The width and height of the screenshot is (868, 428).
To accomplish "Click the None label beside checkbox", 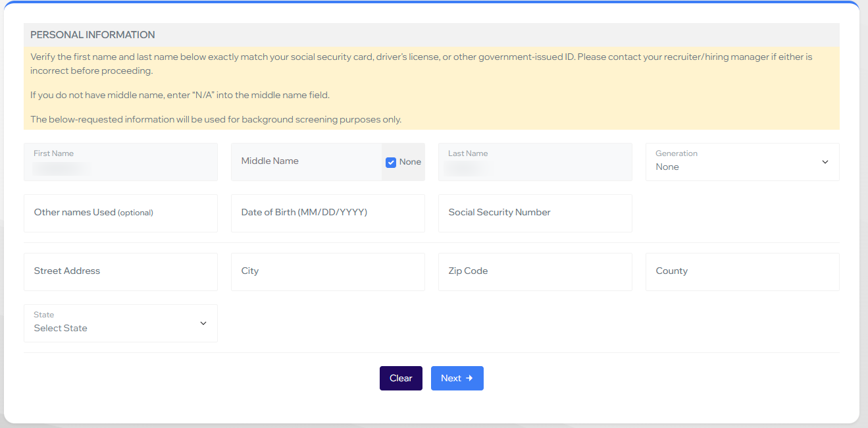I will (x=410, y=162).
